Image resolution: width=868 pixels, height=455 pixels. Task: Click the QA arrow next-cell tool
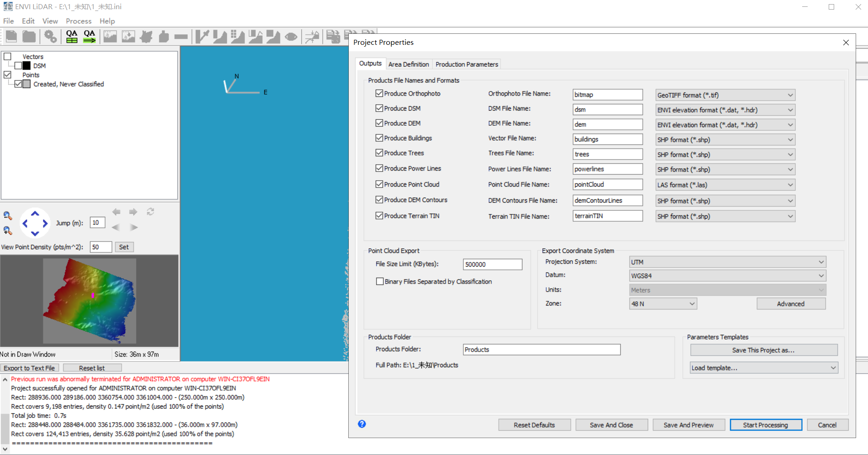[x=90, y=37]
